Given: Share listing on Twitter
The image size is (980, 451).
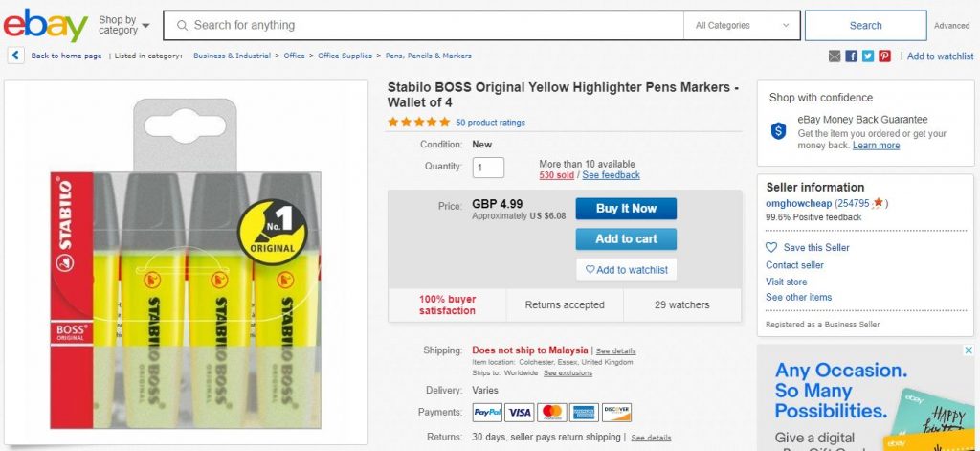Looking at the screenshot, I should tap(867, 56).
